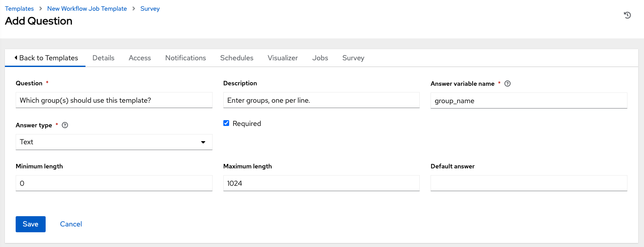Cancel adding the question
The height and width of the screenshot is (247, 644).
71,224
